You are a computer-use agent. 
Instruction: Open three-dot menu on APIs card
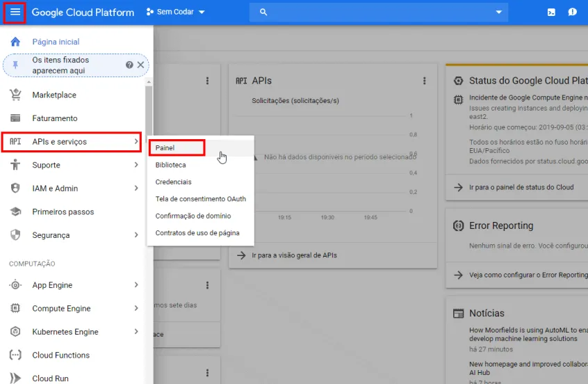425,81
